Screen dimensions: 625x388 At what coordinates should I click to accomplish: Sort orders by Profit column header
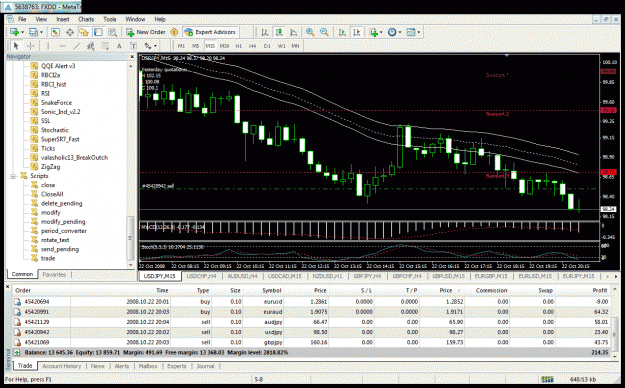pos(599,290)
